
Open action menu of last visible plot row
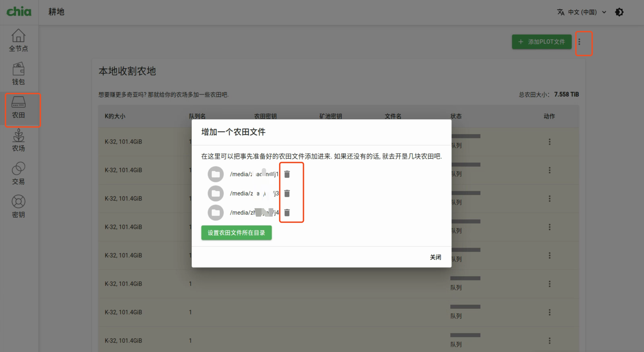point(549,341)
